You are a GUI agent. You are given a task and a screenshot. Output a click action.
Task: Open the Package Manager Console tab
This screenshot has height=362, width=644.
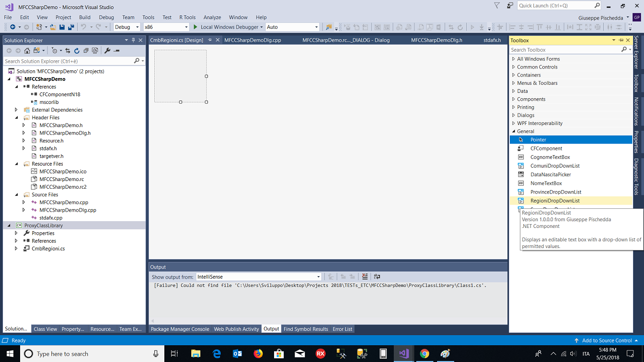coord(180,329)
